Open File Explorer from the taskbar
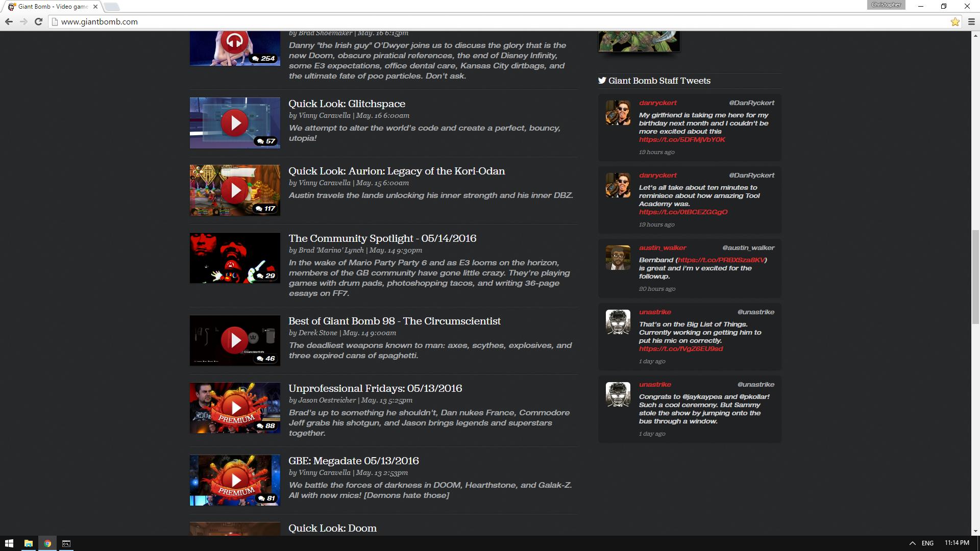Image resolution: width=980 pixels, height=551 pixels. pyautogui.click(x=29, y=543)
